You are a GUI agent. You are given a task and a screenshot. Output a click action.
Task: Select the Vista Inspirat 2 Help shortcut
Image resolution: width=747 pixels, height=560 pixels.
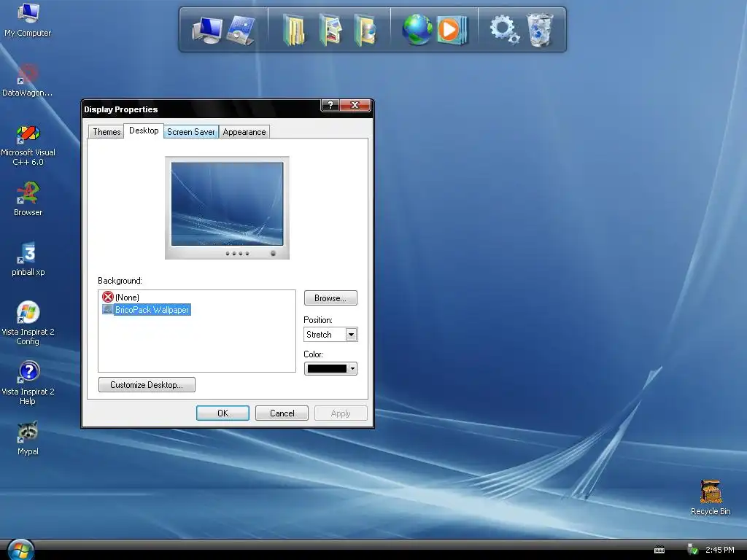28,383
